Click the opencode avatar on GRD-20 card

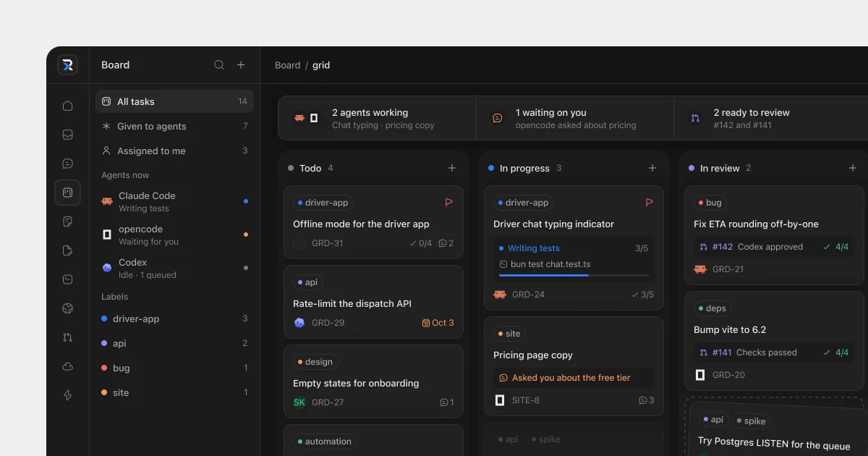coord(700,375)
